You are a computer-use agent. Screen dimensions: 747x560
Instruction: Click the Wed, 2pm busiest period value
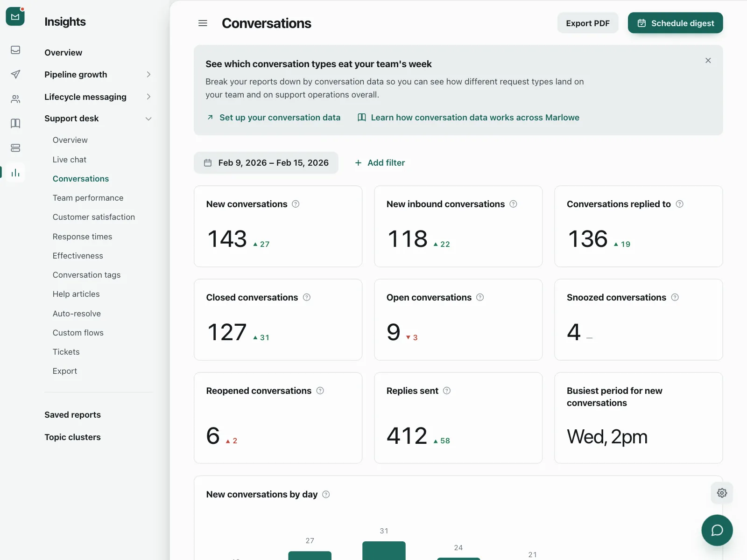(x=607, y=437)
